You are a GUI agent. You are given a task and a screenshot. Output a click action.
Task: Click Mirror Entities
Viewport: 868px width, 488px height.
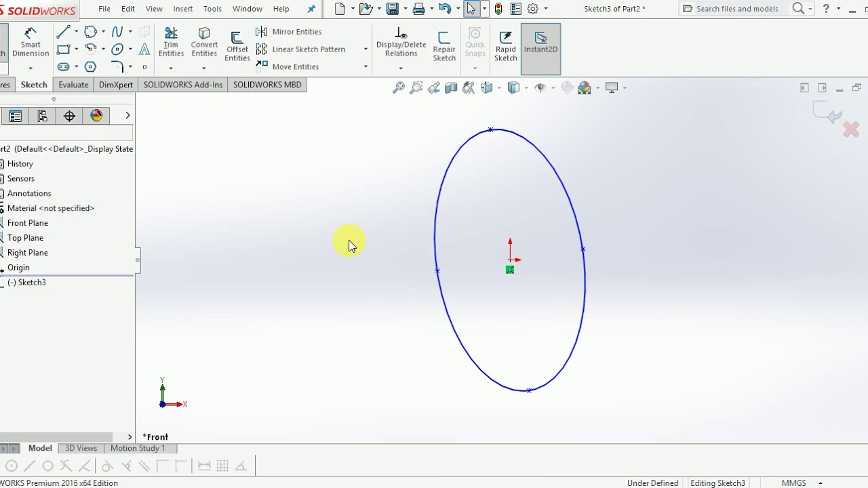289,32
